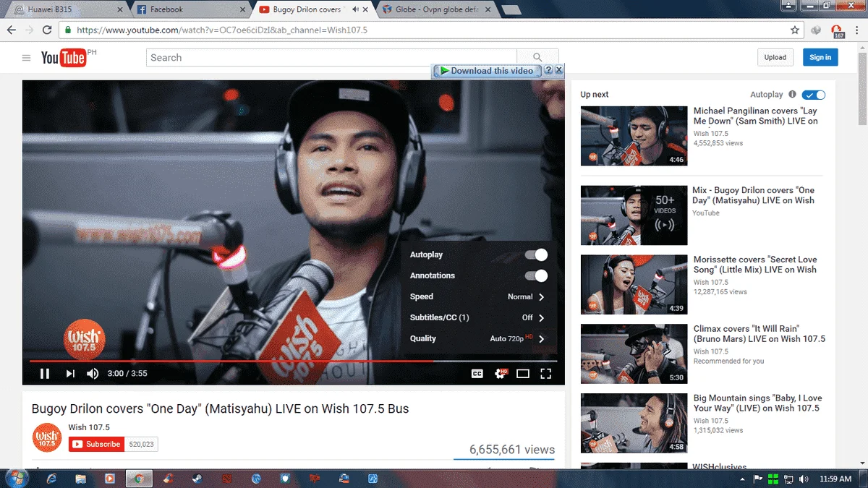Switch player to theater mode
This screenshot has height=488, width=868.
coord(523,374)
